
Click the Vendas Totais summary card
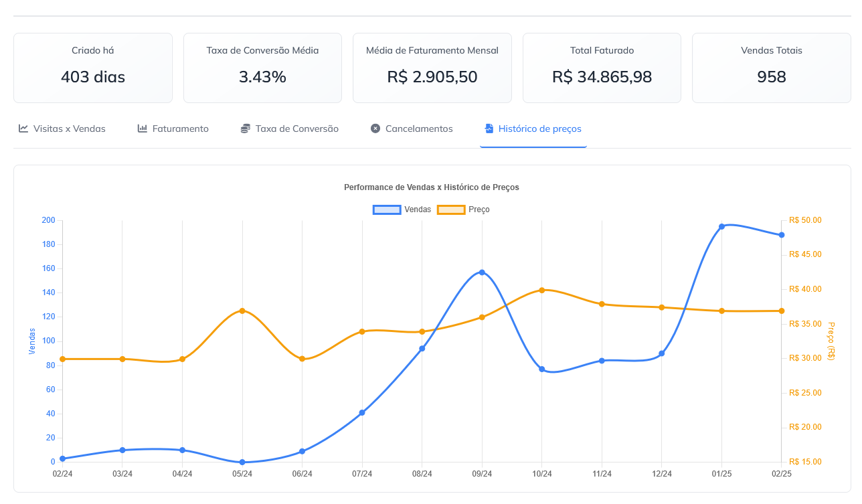coord(771,68)
